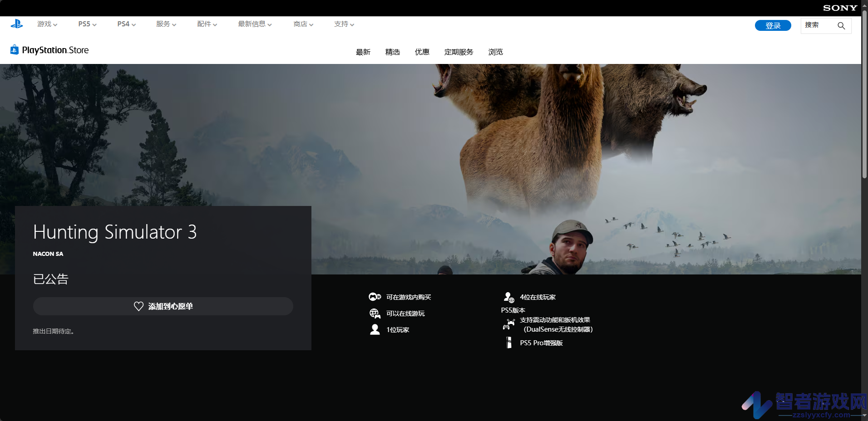Expand the 游戏 dropdown menu
The image size is (868, 421).
coord(47,24)
